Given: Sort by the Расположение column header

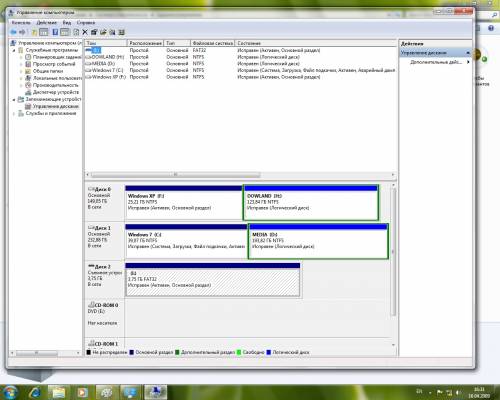Looking at the screenshot, I should pos(145,43).
